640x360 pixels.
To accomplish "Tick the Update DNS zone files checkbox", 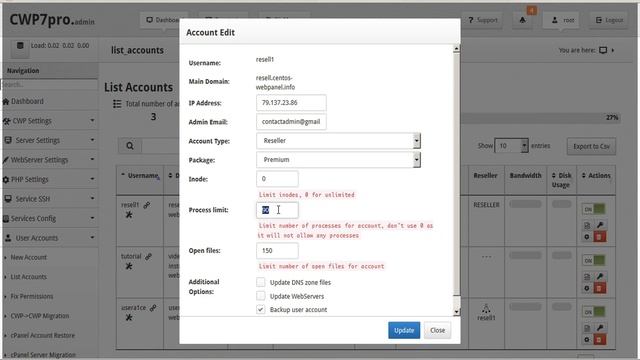I will [260, 282].
